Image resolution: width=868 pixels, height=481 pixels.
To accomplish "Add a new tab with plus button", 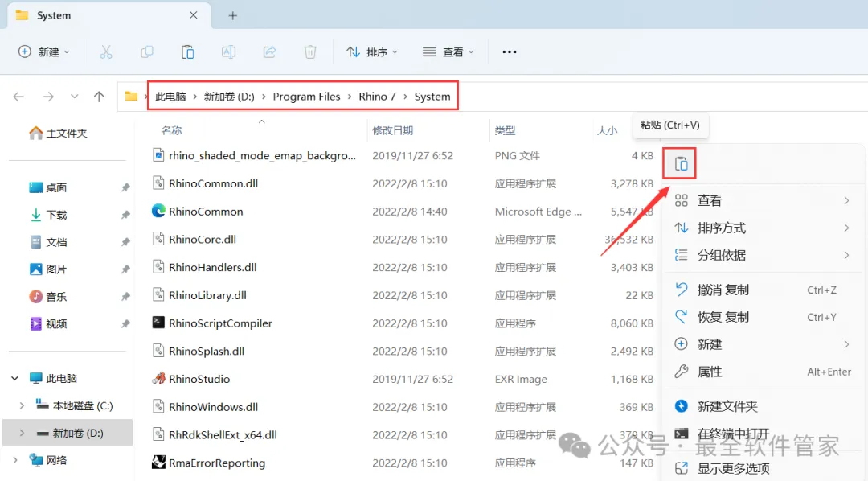I will [232, 16].
